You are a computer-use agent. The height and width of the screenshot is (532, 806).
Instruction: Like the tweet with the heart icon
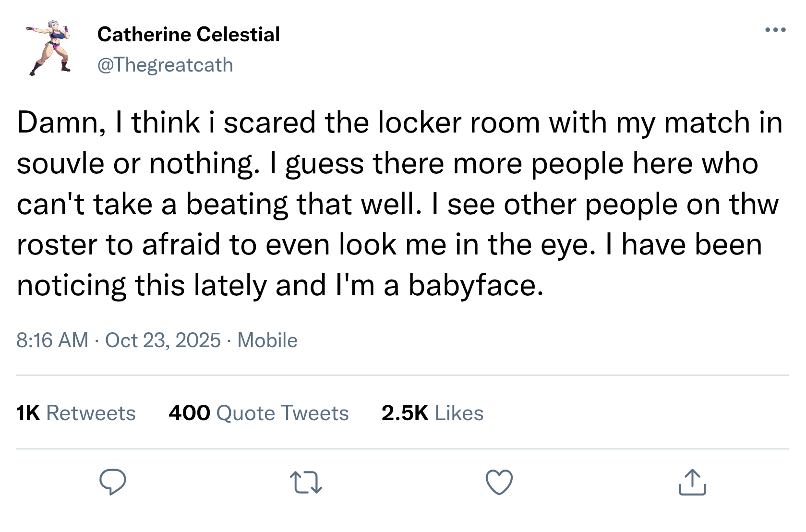coord(499,482)
